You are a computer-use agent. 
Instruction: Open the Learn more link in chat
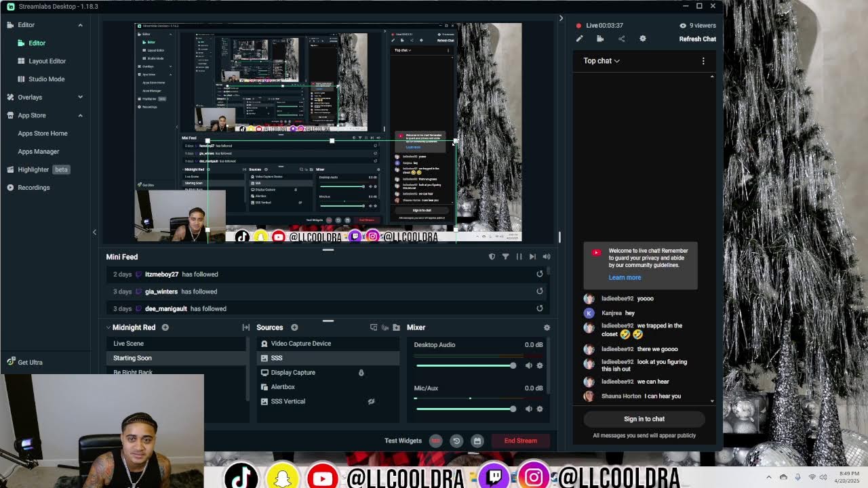(x=625, y=277)
